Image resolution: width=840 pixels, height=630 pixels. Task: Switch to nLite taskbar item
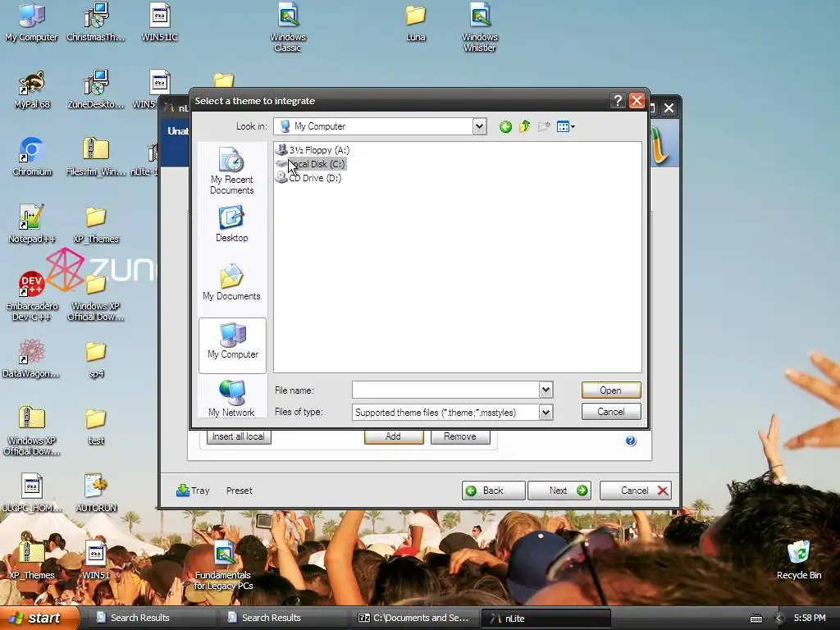(x=546, y=619)
